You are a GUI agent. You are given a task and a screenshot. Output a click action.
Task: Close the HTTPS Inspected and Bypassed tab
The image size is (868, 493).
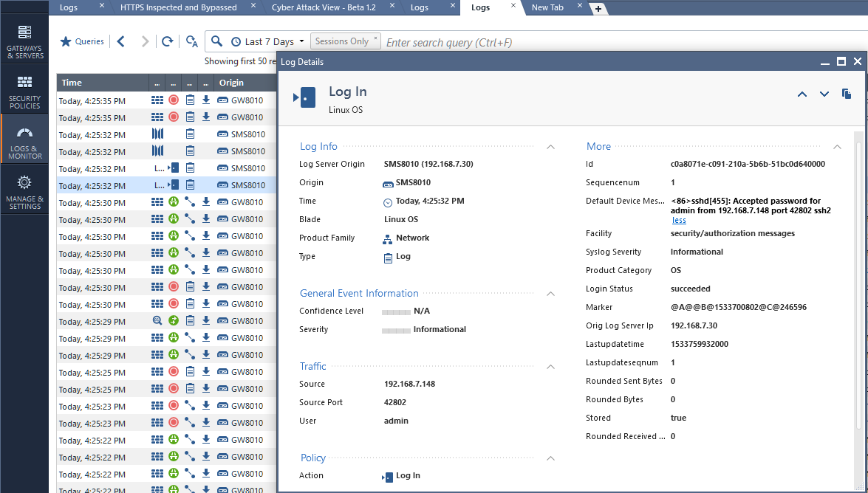tap(253, 5)
